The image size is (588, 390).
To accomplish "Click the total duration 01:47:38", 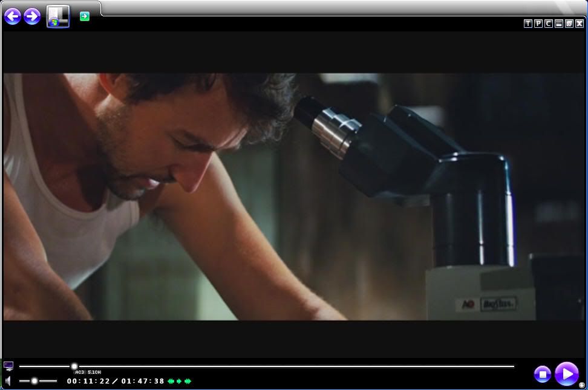I will tap(143, 381).
